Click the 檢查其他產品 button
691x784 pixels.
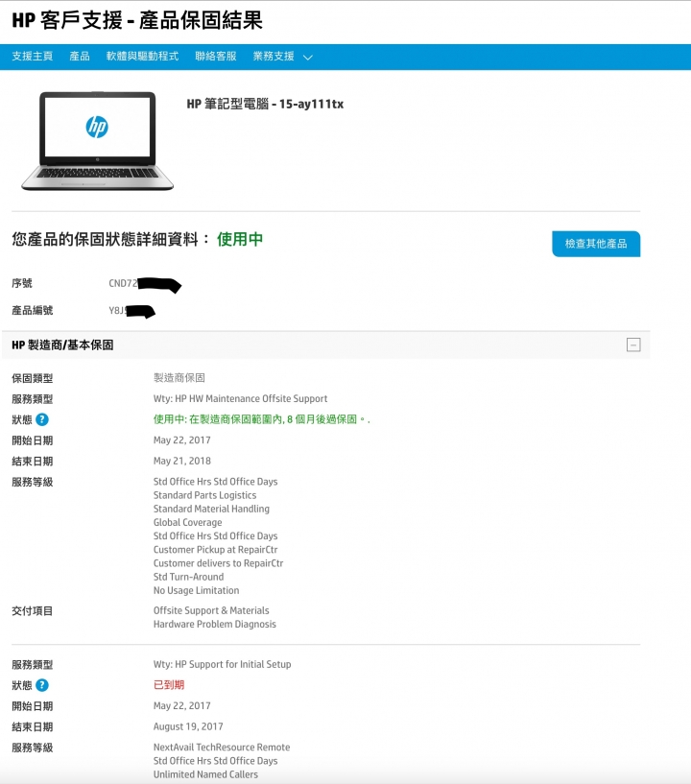(596, 244)
